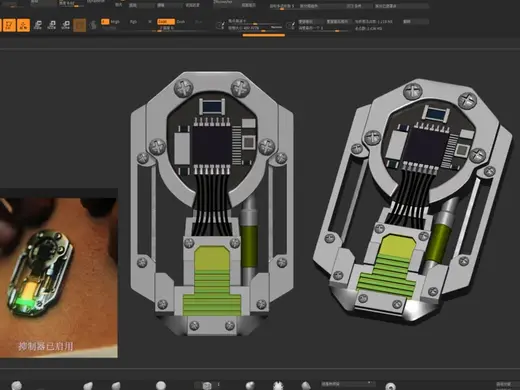
Task: Select the Move gizmo orange icon
Action: coord(23,25)
